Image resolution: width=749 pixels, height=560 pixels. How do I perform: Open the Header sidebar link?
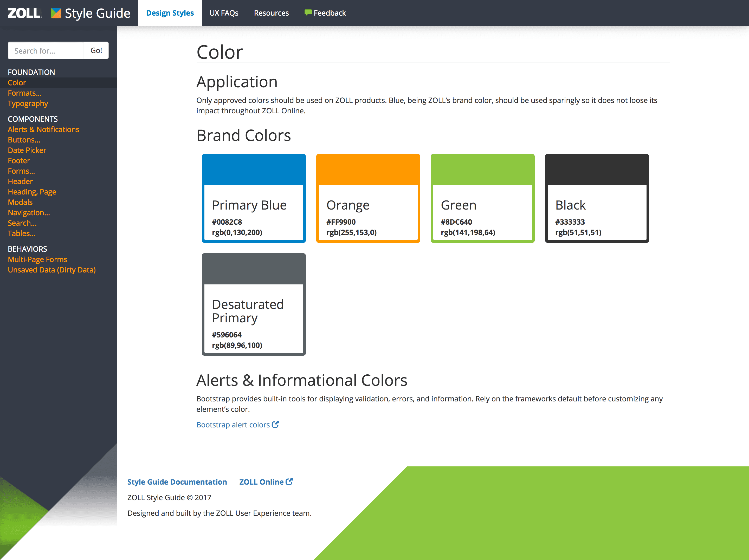(20, 181)
